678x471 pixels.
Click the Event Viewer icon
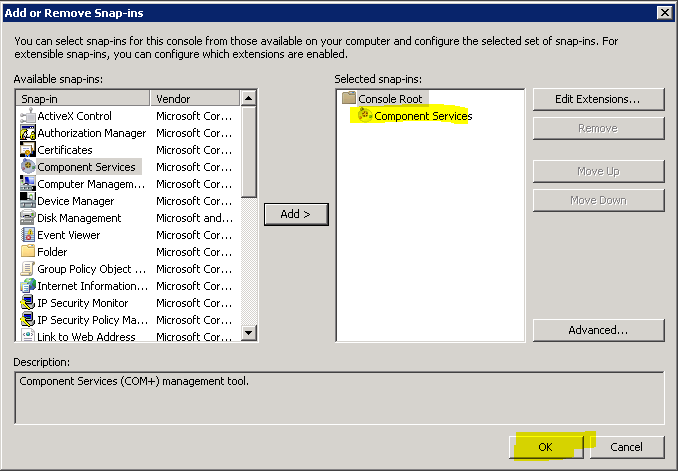coord(28,235)
